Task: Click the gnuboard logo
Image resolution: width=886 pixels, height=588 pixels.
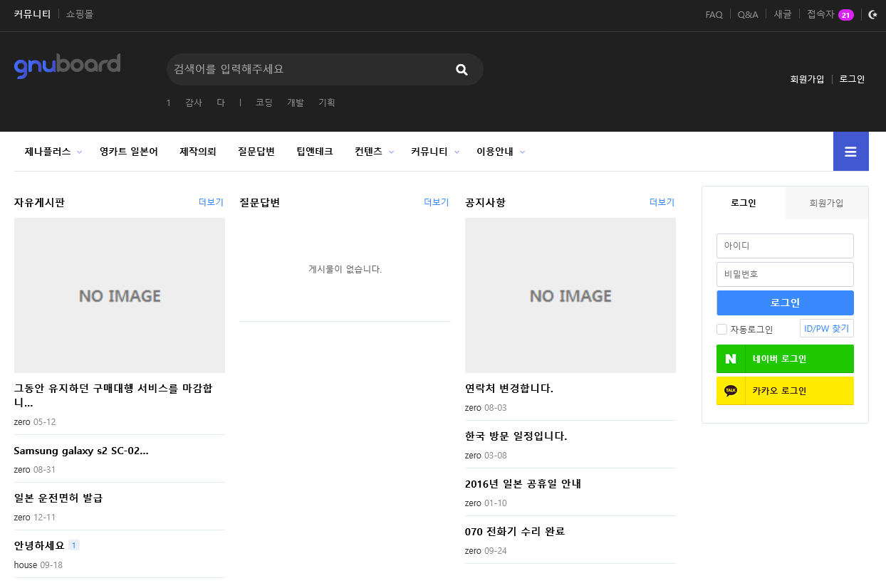Action: tap(68, 66)
